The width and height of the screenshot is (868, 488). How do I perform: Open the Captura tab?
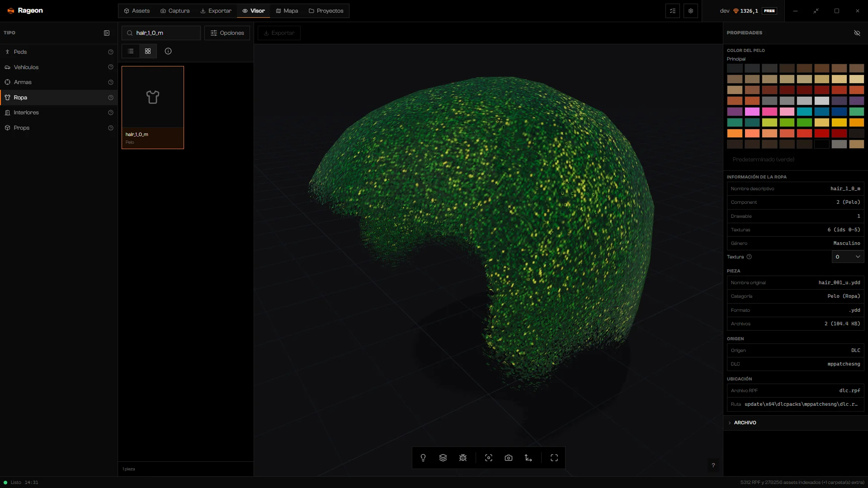(x=175, y=11)
